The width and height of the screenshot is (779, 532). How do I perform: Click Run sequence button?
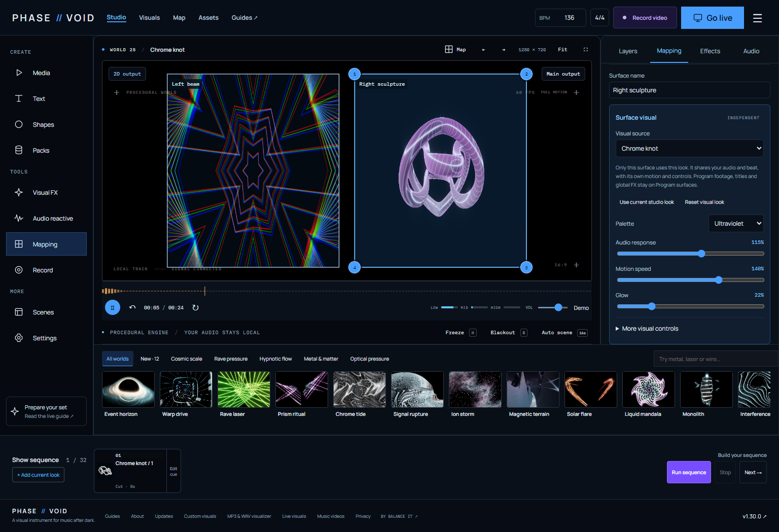[689, 472]
